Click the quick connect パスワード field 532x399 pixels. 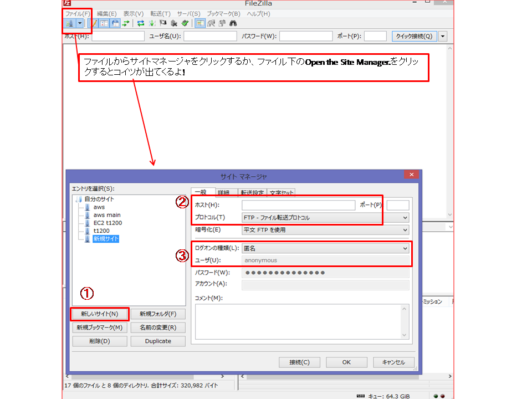click(306, 36)
